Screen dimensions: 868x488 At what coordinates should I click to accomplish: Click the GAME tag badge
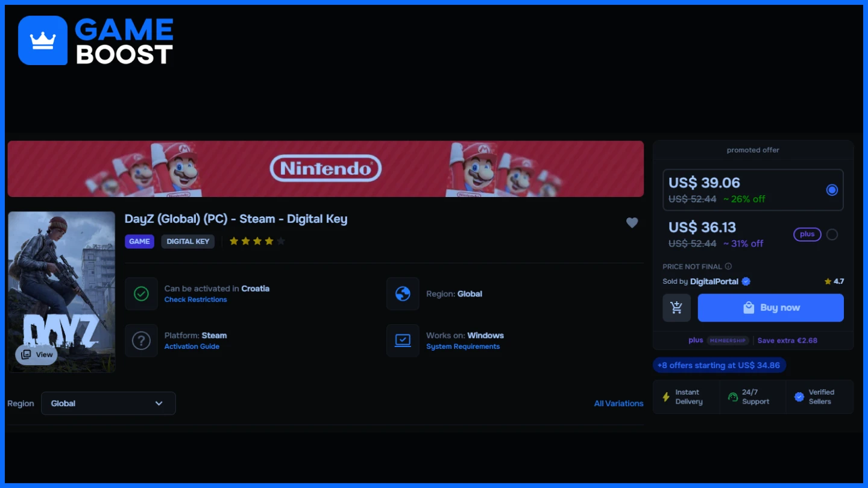point(139,242)
